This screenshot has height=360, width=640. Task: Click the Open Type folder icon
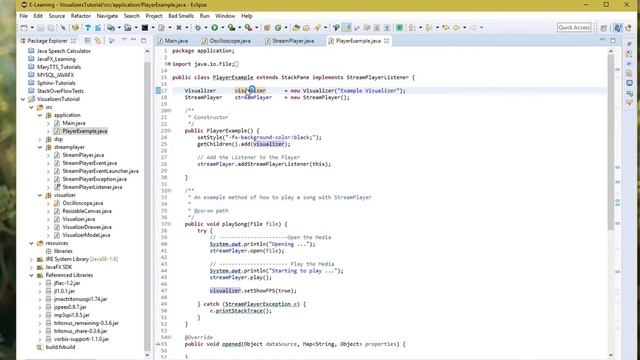click(296, 27)
